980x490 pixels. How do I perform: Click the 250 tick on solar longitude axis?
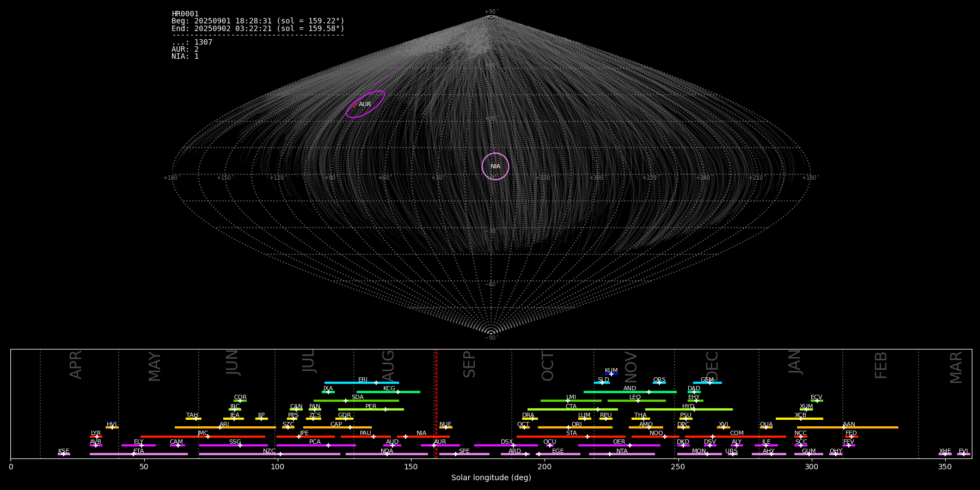(x=678, y=467)
